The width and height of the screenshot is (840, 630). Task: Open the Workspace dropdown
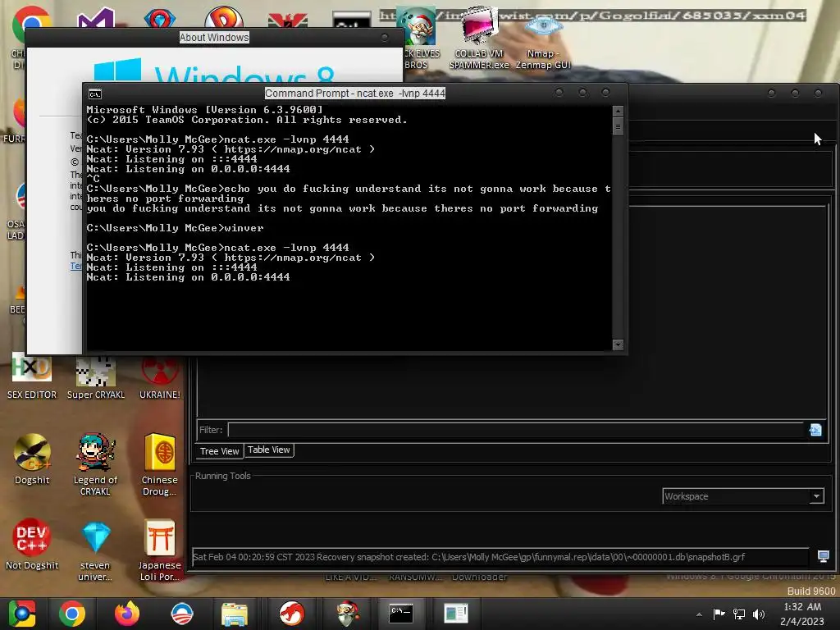click(x=743, y=496)
